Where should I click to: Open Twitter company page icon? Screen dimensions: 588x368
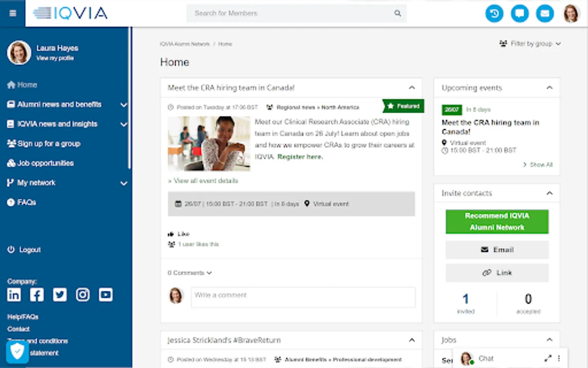pyautogui.click(x=60, y=294)
